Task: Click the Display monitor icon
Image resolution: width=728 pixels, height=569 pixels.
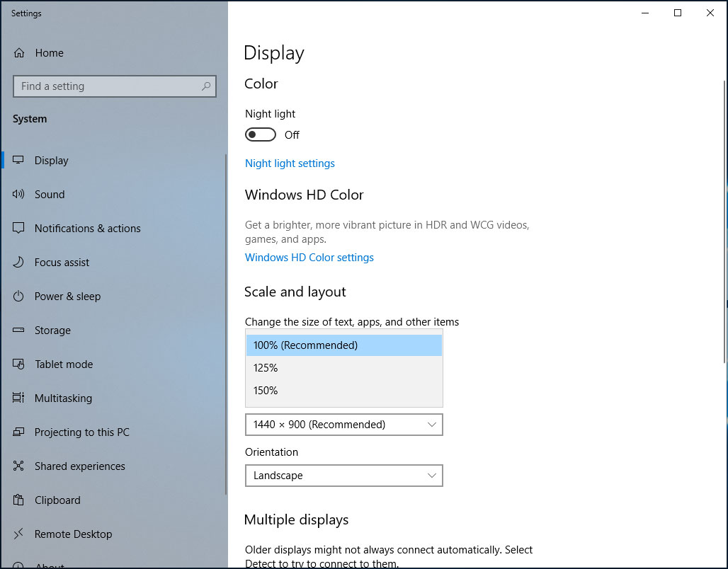Action: coord(18,160)
